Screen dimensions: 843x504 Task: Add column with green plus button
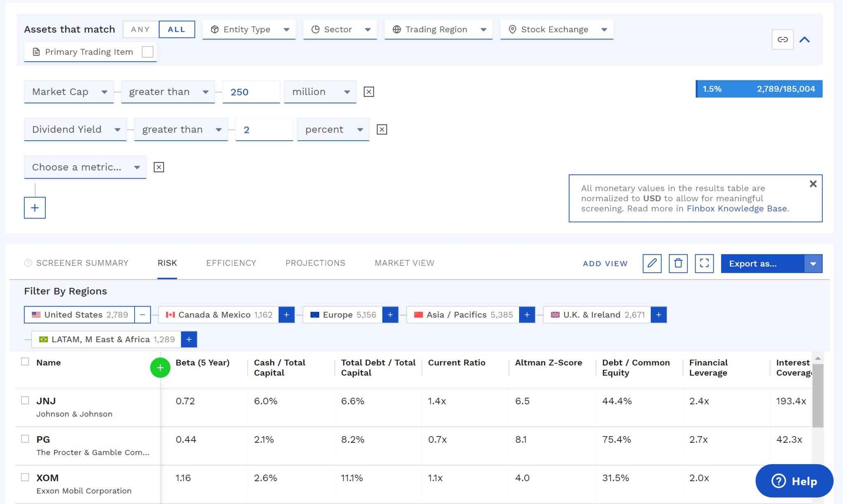pos(160,367)
